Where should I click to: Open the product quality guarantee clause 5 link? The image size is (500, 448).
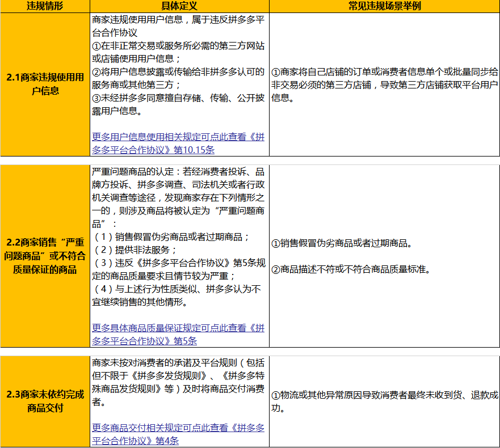pyautogui.click(x=178, y=334)
